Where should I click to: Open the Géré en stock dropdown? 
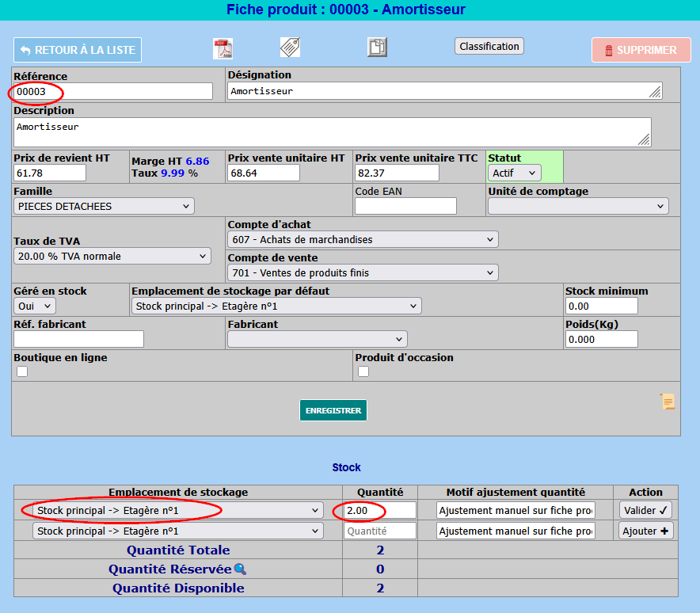click(x=35, y=306)
